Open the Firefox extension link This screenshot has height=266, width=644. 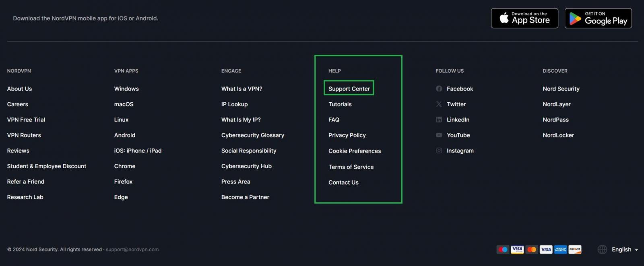click(x=123, y=181)
